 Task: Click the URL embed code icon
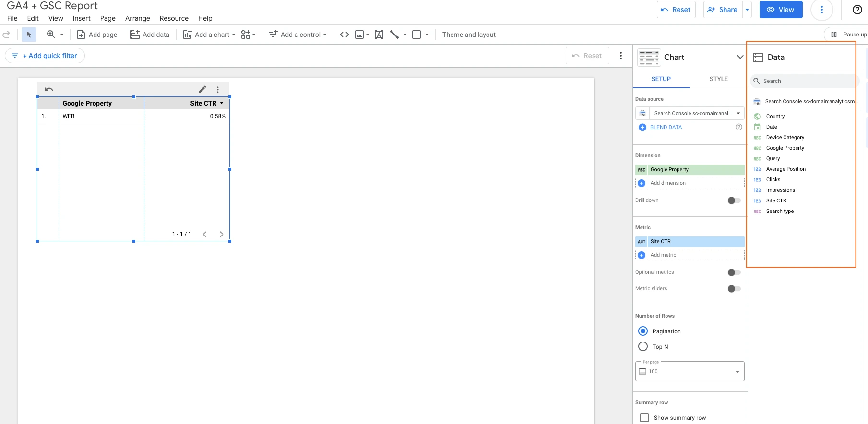tap(345, 35)
